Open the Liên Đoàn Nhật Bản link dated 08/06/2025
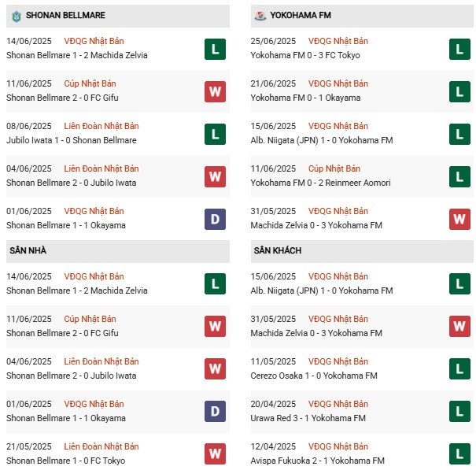This screenshot has height=470, width=476. (x=101, y=126)
